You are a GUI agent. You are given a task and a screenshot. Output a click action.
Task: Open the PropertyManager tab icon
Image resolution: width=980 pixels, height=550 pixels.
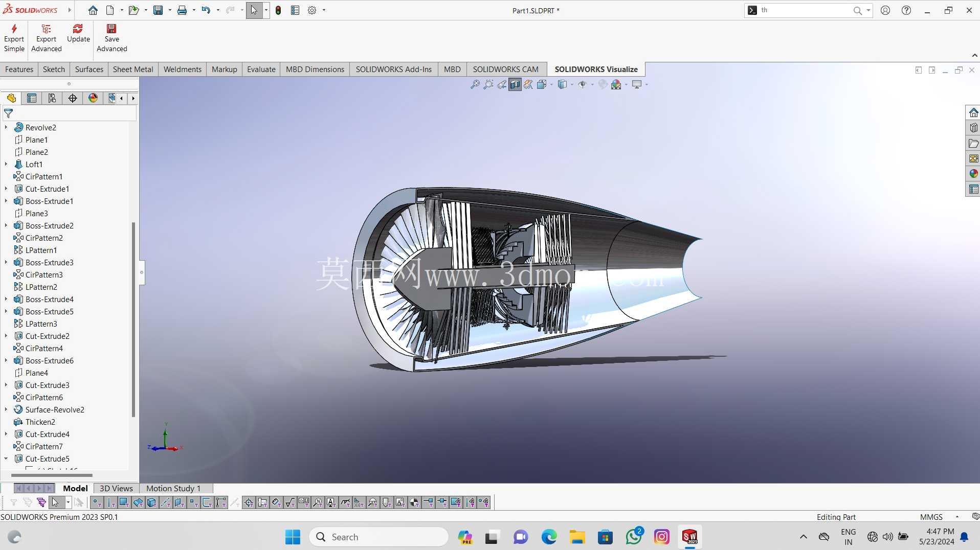click(x=32, y=98)
